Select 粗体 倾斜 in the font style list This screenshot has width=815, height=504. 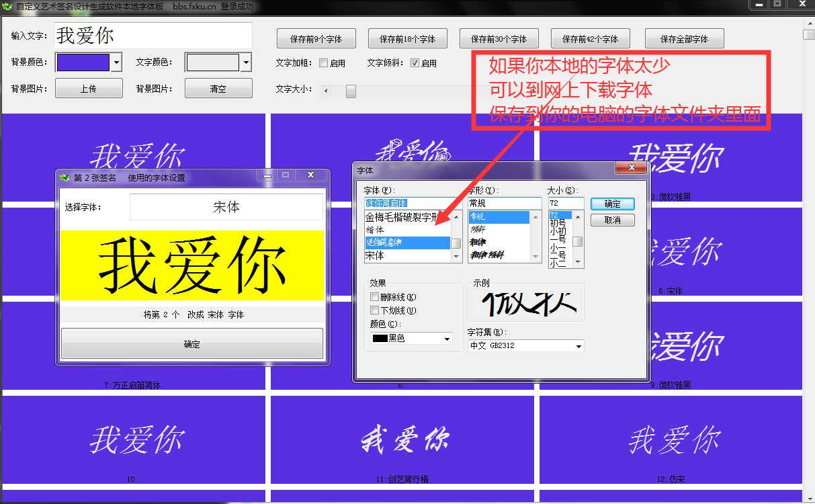click(499, 255)
